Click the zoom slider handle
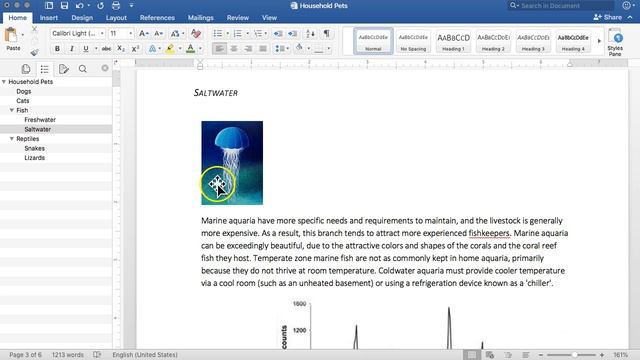 click(574, 355)
